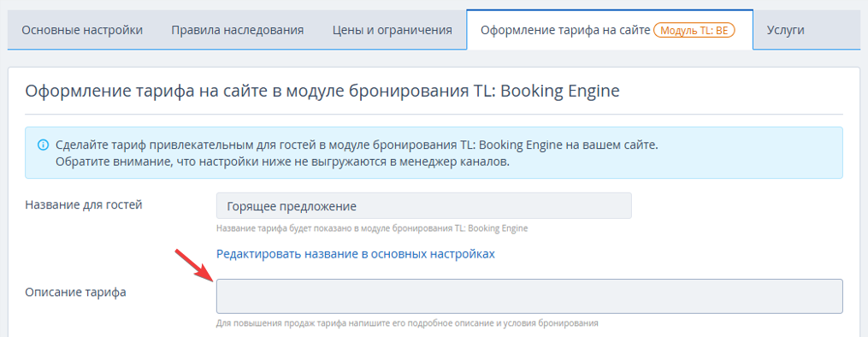Go to the "Цены и ограничения" tab
The image size is (868, 337).
coord(393,30)
